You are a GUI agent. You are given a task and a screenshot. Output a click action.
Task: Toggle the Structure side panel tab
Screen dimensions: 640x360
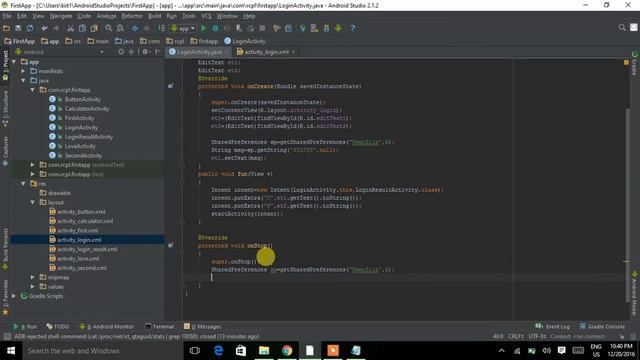[x=5, y=109]
